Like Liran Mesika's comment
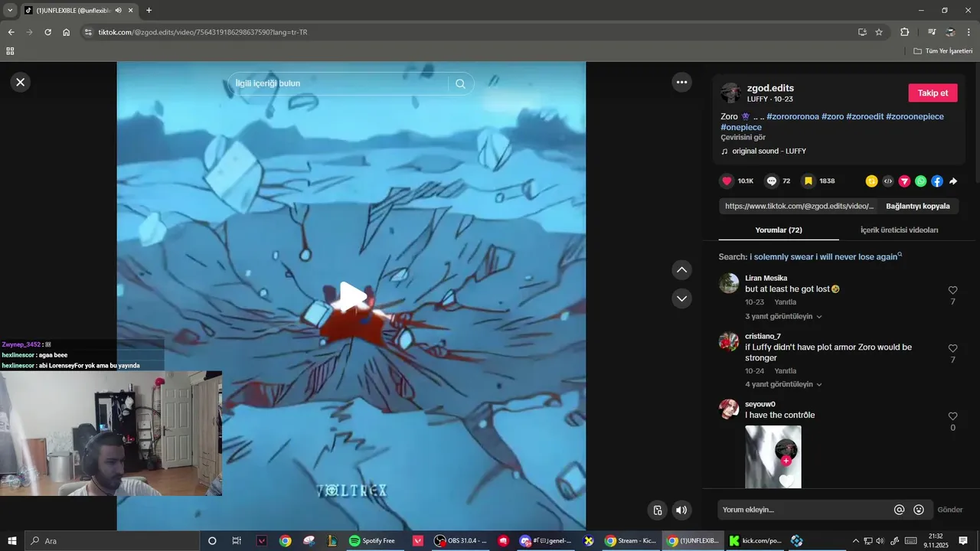The height and width of the screenshot is (551, 980). click(x=952, y=290)
